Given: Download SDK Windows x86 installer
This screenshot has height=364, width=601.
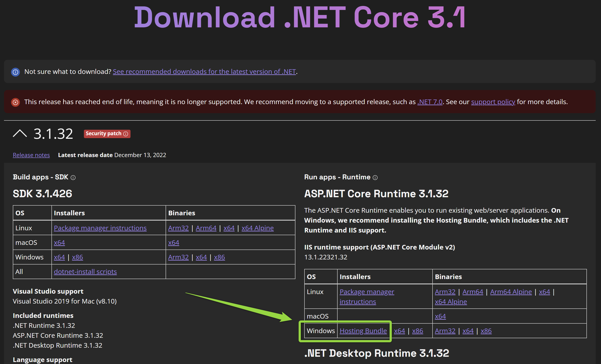Looking at the screenshot, I should [77, 257].
